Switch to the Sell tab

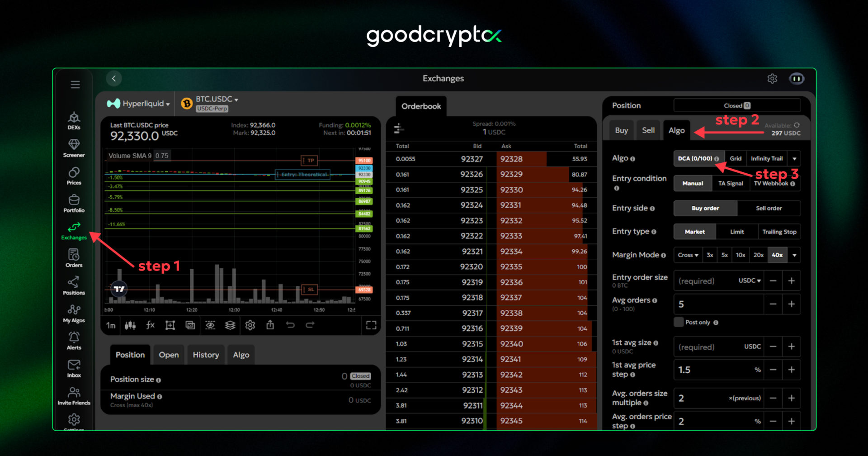tap(648, 130)
